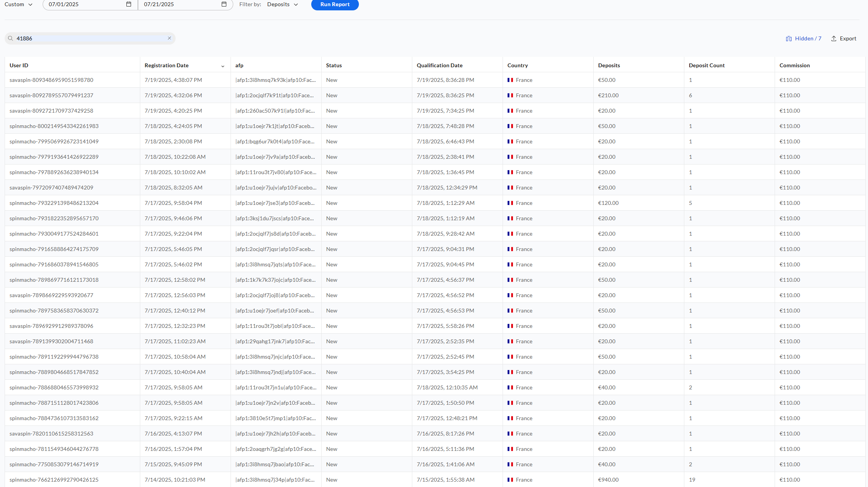The height and width of the screenshot is (487, 868).
Task: Toggle Registration Date sort arrow
Action: 223,66
